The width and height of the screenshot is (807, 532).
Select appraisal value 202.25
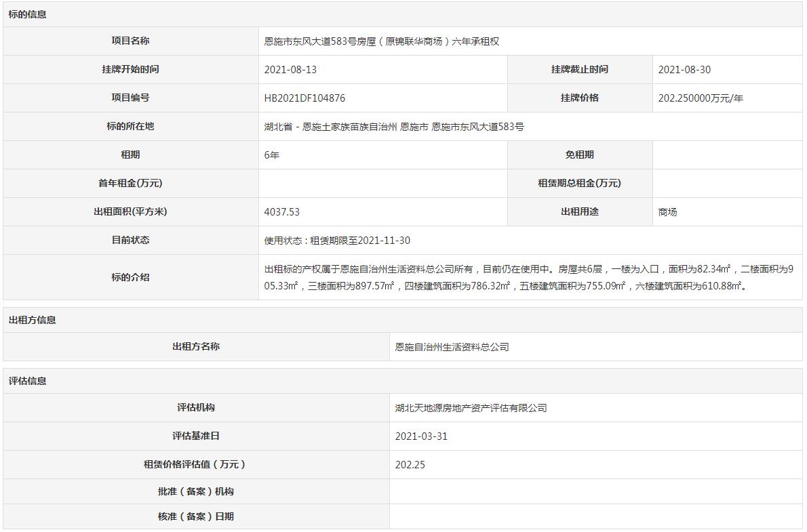[410, 465]
